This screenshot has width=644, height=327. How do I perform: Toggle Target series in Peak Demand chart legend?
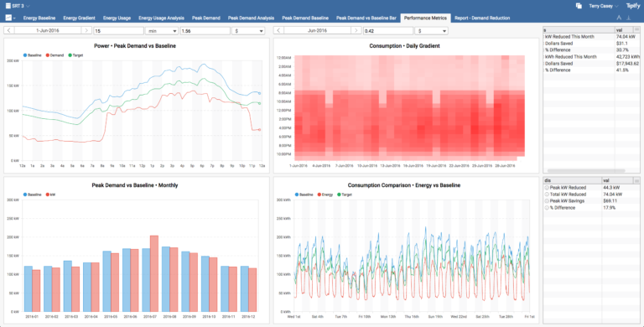pyautogui.click(x=75, y=55)
